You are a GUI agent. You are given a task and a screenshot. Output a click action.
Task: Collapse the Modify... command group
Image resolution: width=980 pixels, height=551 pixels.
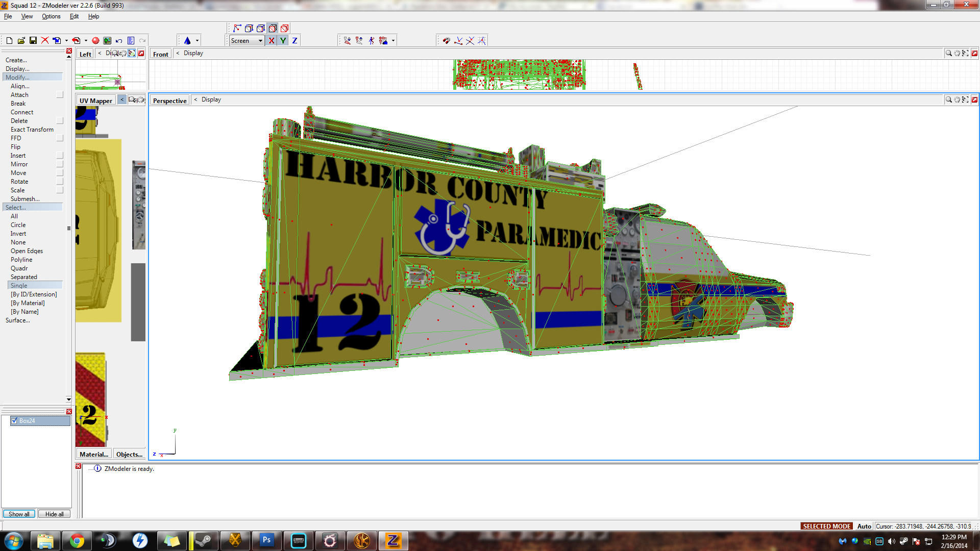[33, 78]
